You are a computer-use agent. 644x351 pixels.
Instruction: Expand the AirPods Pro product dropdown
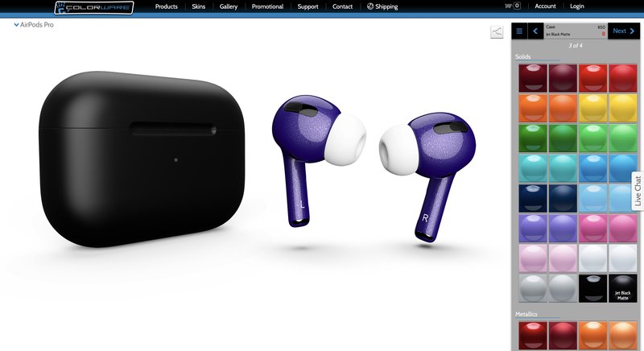click(34, 25)
